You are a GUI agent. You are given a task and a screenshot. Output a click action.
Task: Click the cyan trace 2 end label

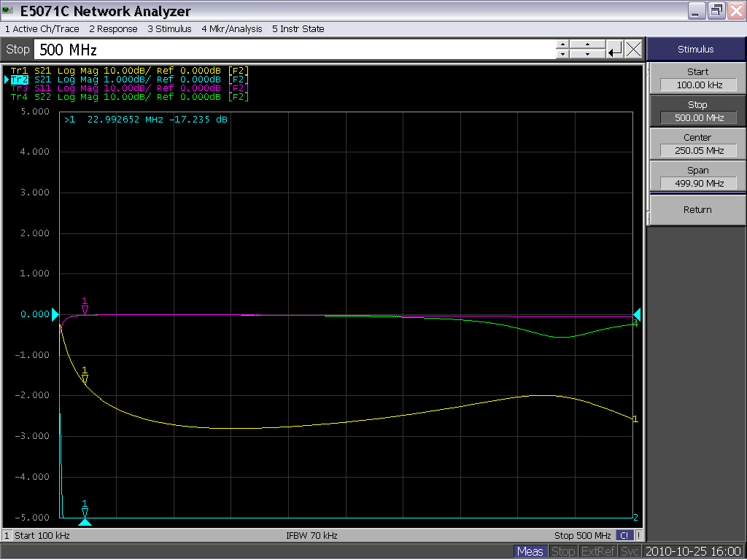pyautogui.click(x=635, y=518)
